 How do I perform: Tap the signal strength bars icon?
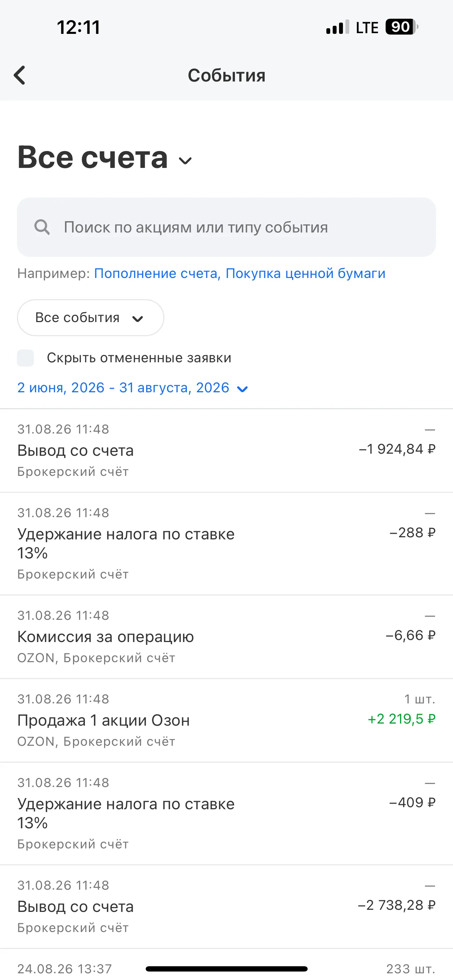(x=337, y=27)
